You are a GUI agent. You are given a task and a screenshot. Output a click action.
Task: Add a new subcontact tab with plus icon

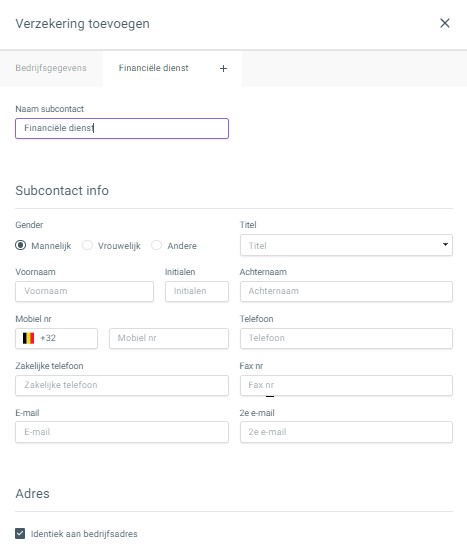223,69
